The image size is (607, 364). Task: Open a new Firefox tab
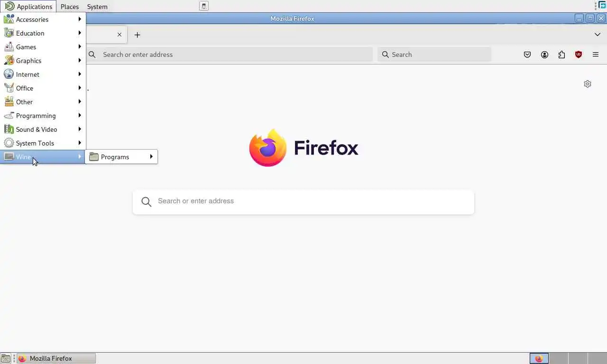[137, 35]
